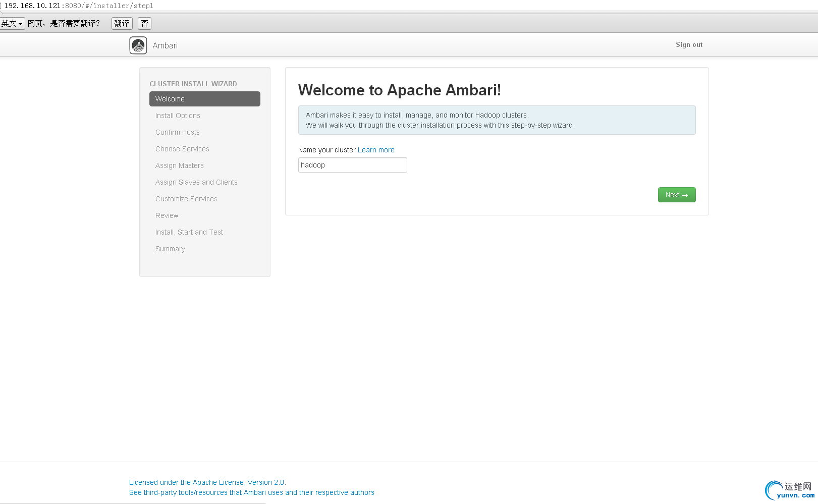Select Assign Masters step
The height and width of the screenshot is (504, 818).
pos(180,165)
